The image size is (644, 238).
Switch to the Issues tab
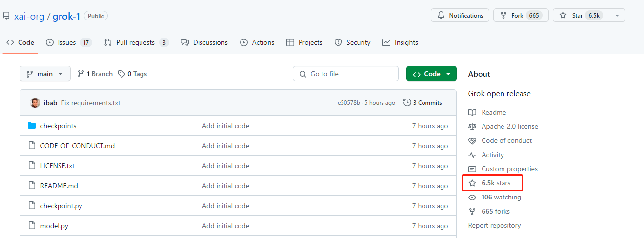click(x=67, y=42)
